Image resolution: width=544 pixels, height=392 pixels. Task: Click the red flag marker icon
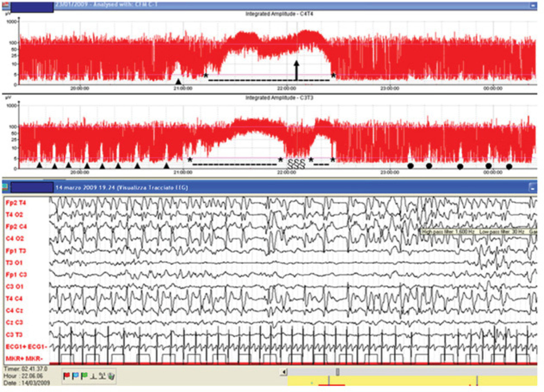(x=67, y=376)
